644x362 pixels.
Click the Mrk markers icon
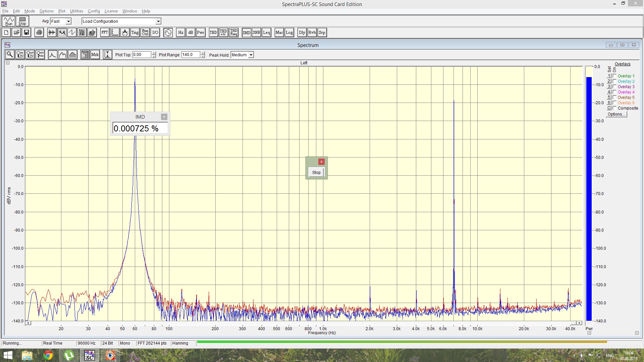(x=95, y=55)
